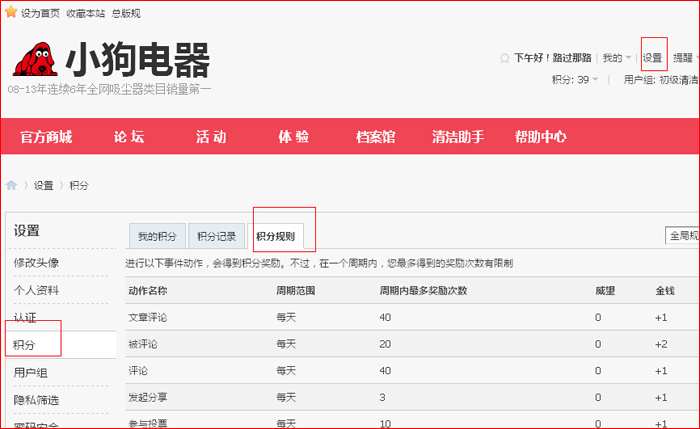Open 个人资料 in settings sidebar
The image size is (700, 429).
tap(36, 290)
